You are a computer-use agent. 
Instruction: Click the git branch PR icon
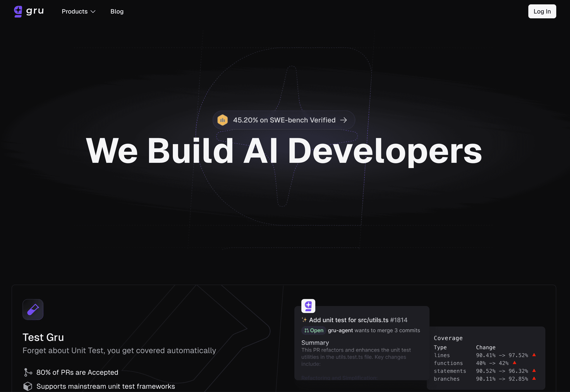click(x=28, y=372)
